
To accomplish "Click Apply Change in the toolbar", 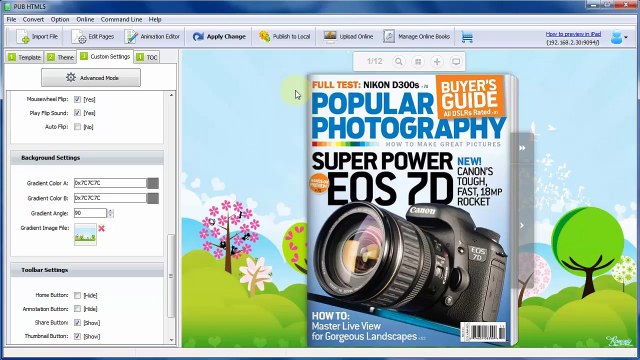I will pyautogui.click(x=219, y=37).
